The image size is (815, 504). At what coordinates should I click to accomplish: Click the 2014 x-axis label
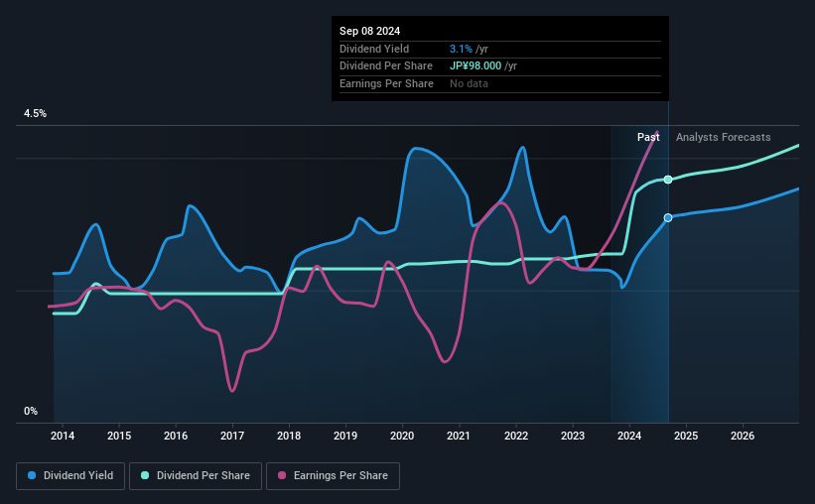click(x=63, y=436)
